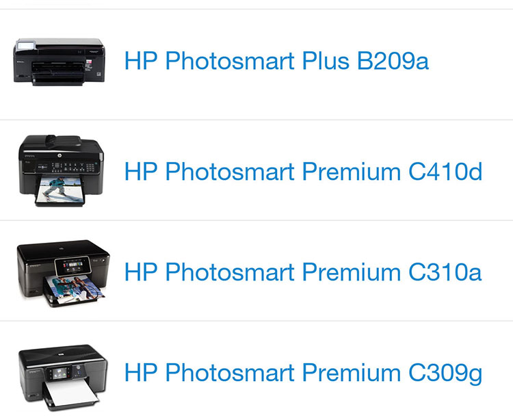The image size is (513, 420).
Task: Tap the Photosmart Premium C310a printer picture
Action: (63, 274)
